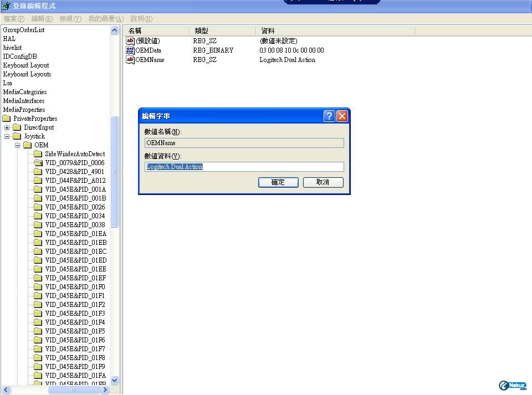This screenshot has width=532, height=395.
Task: Collapse the OEM tree node
Action: click(17, 145)
